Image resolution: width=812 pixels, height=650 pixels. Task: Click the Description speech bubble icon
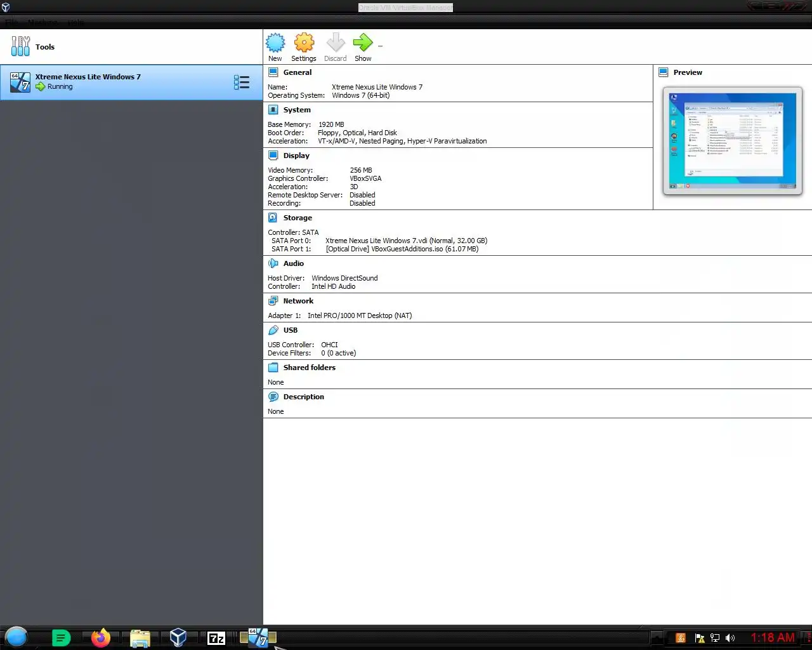[x=273, y=397]
